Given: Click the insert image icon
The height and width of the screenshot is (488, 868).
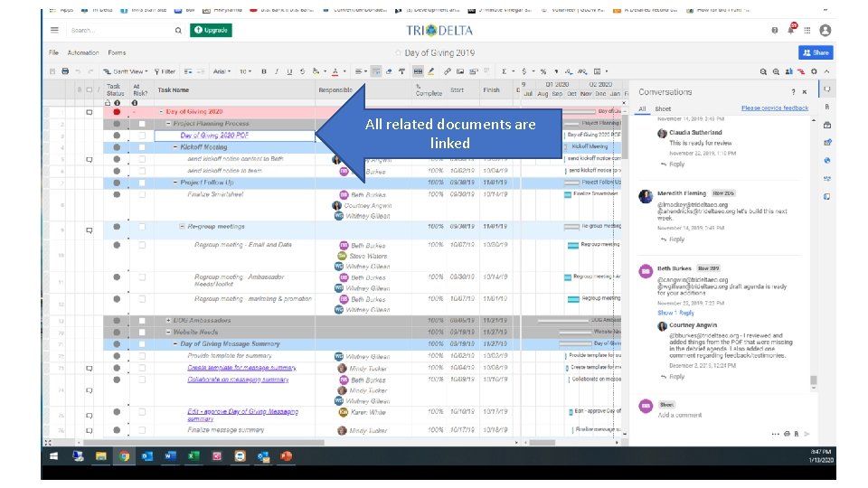Looking at the screenshot, I should pos(460,71).
